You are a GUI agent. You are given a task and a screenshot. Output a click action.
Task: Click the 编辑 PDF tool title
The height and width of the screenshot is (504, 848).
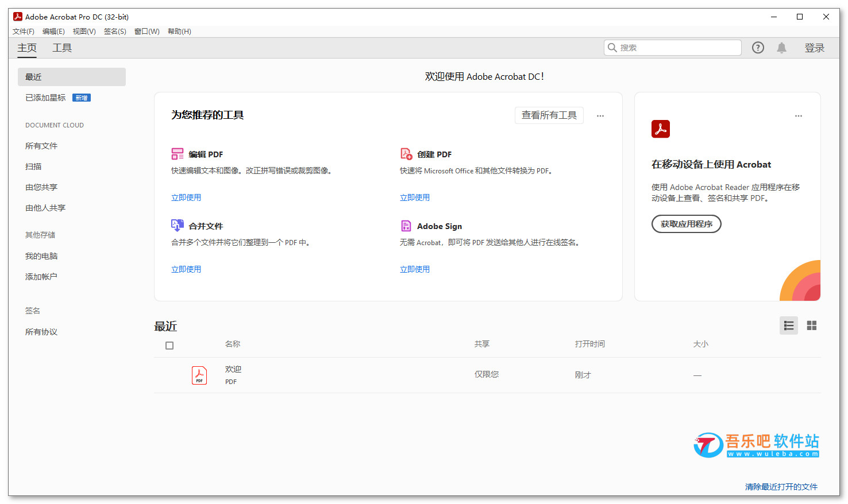point(206,154)
